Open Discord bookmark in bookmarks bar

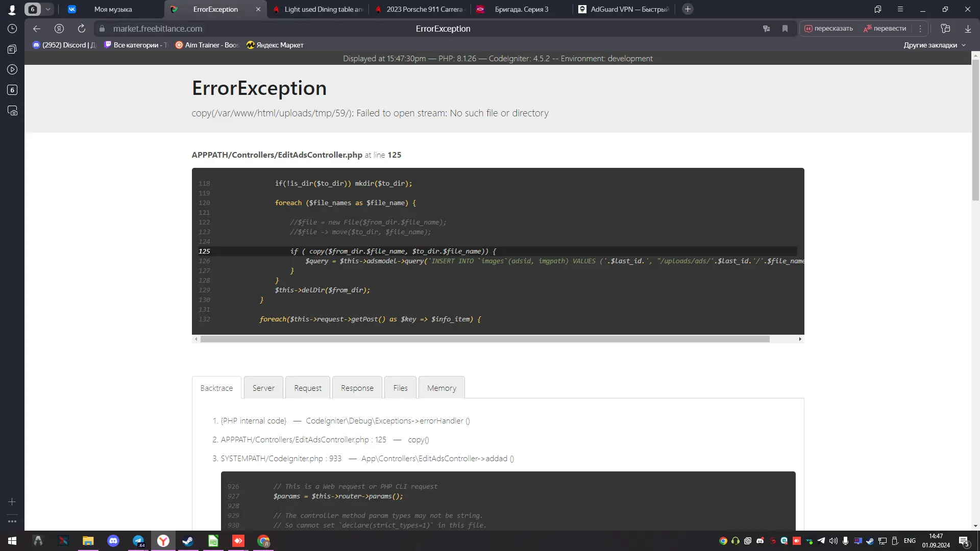[64, 45]
